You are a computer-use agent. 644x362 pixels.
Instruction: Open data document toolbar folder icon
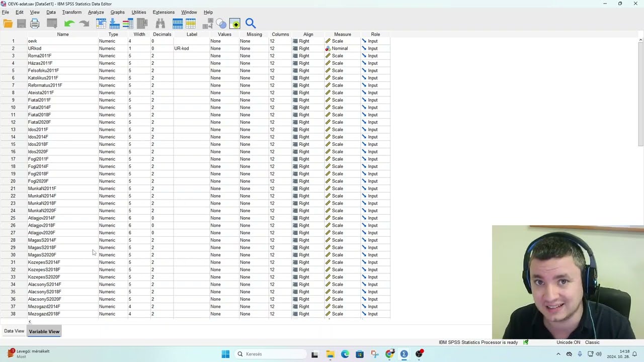(8, 23)
